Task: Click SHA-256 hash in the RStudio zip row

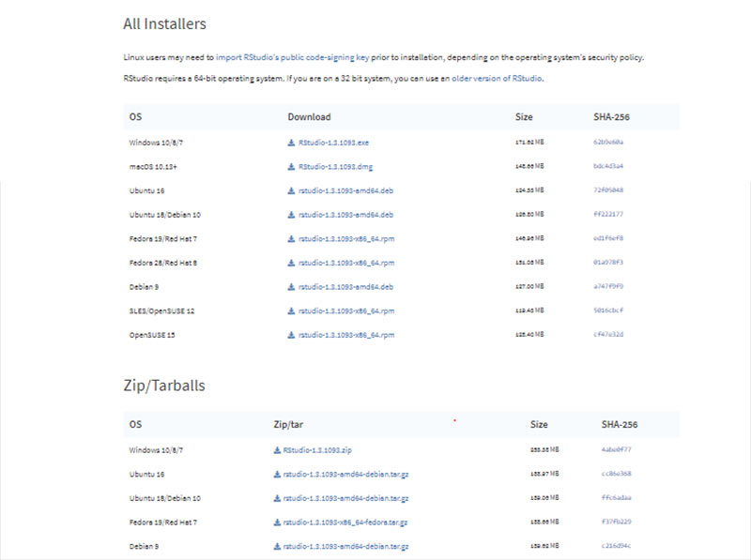Action: click(617, 449)
